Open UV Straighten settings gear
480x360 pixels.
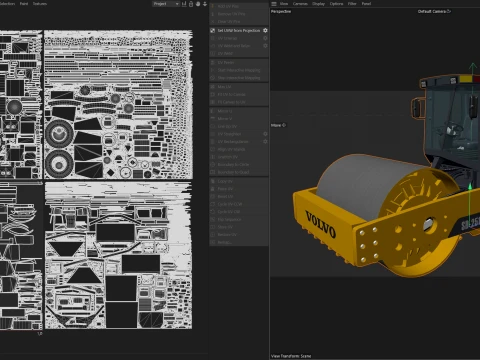[265, 134]
